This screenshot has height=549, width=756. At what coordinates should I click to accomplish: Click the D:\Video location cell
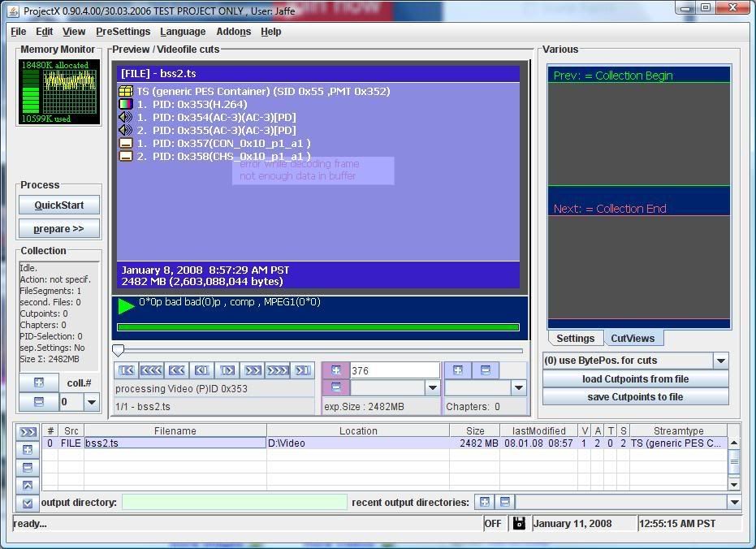pos(358,443)
